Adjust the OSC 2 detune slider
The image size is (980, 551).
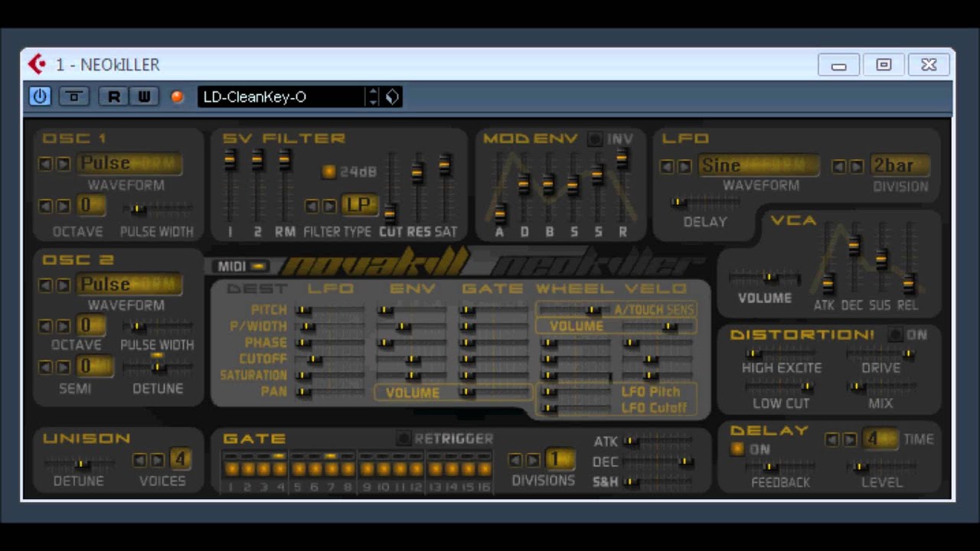click(158, 367)
